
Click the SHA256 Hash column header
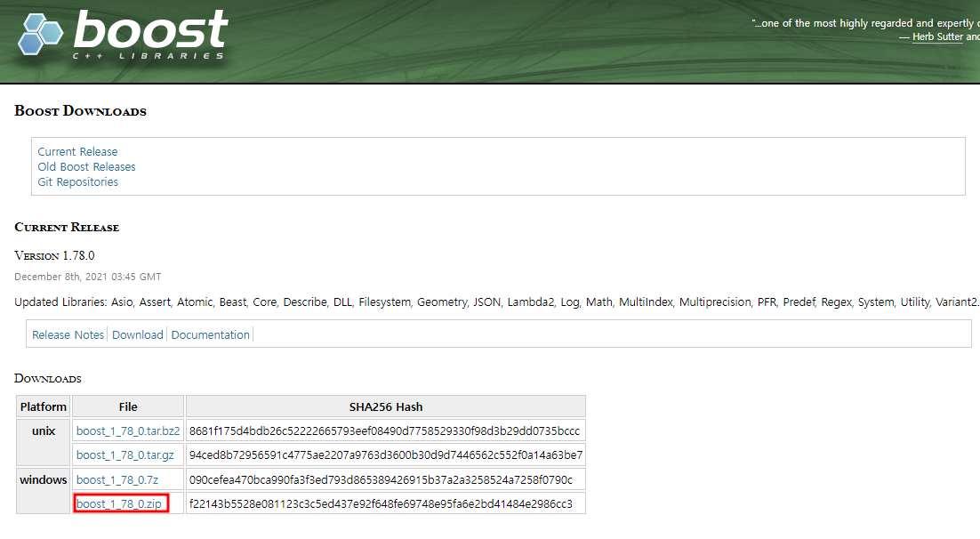(386, 406)
